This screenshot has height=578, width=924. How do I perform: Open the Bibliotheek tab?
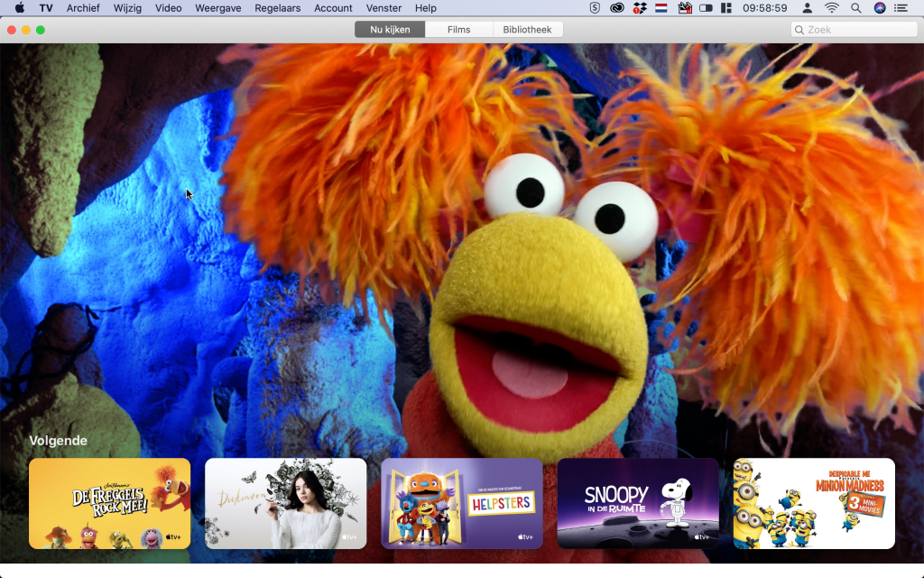point(528,29)
